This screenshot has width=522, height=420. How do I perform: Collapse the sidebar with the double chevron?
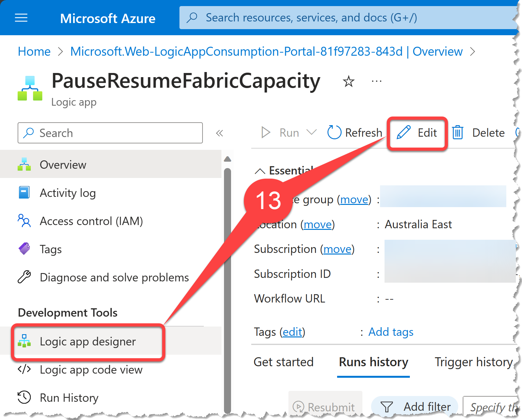220,133
